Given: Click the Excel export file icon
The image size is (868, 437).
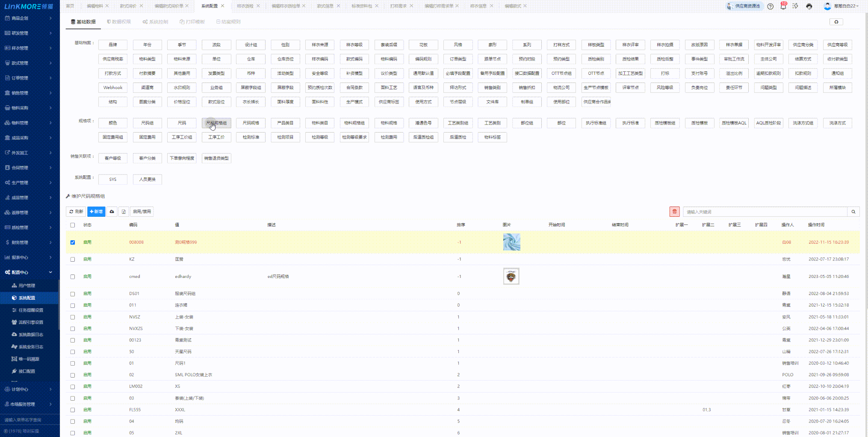Looking at the screenshot, I should coord(124,212).
